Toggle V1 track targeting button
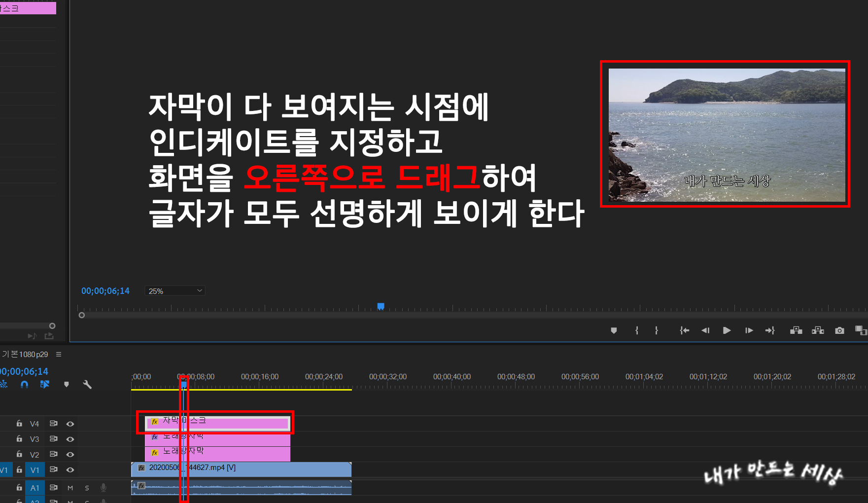This screenshot has height=503, width=868. [x=35, y=470]
